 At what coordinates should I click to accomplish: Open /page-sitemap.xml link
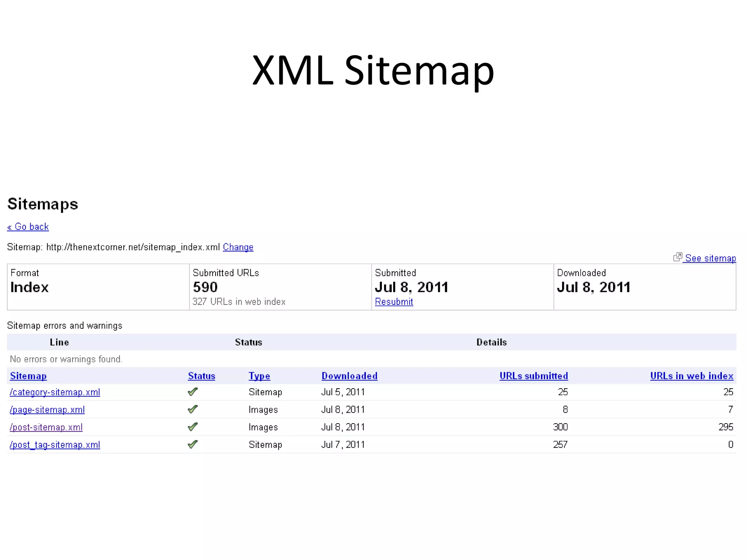coord(47,410)
